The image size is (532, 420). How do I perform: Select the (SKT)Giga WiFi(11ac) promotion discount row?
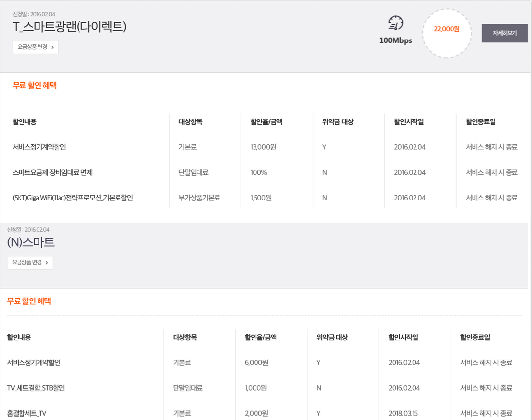click(x=73, y=198)
